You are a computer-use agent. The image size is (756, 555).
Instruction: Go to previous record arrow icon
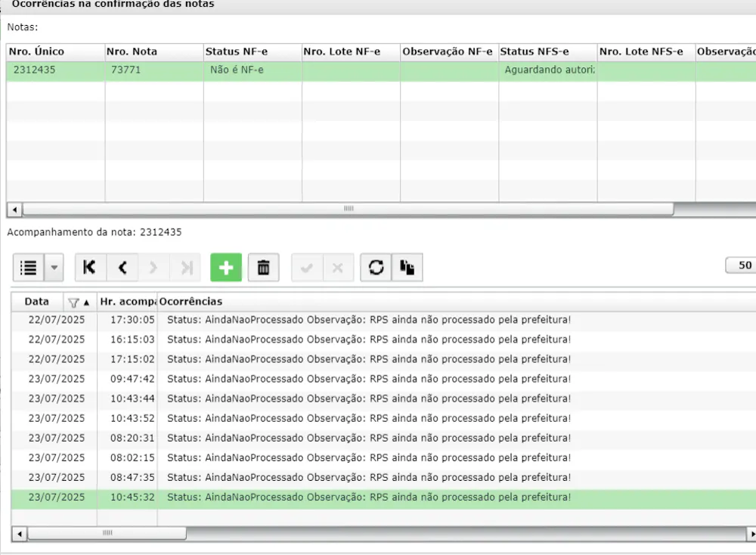[122, 267]
